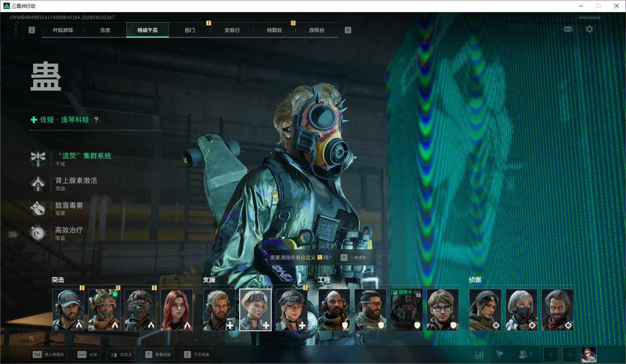Click the flag icon in bottom bar

(499, 355)
